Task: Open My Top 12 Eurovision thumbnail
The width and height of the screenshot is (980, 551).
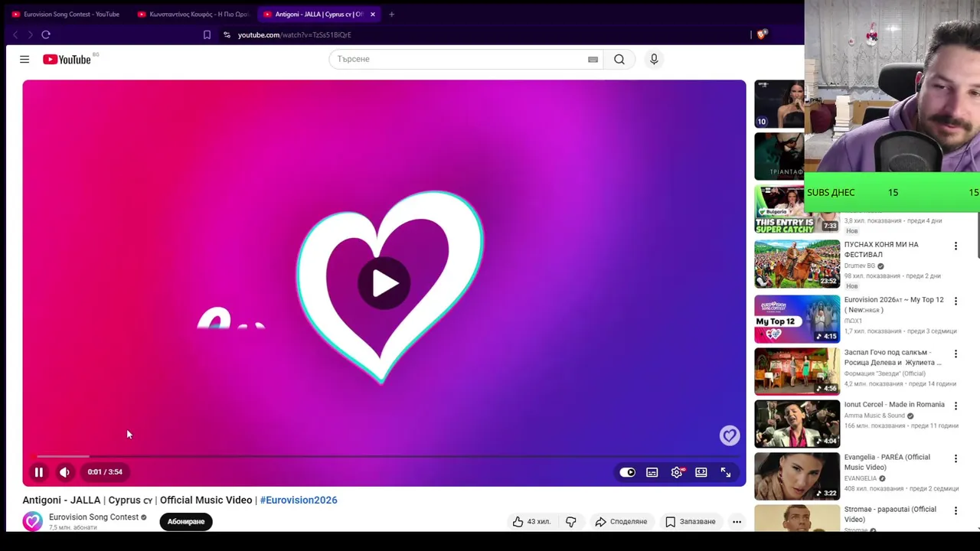Action: (x=797, y=318)
